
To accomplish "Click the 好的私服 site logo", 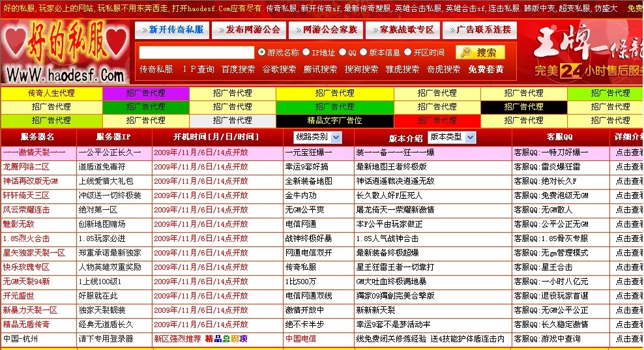I will pyautogui.click(x=65, y=52).
